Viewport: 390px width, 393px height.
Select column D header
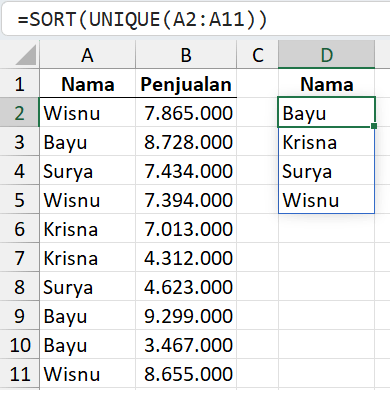coord(326,55)
